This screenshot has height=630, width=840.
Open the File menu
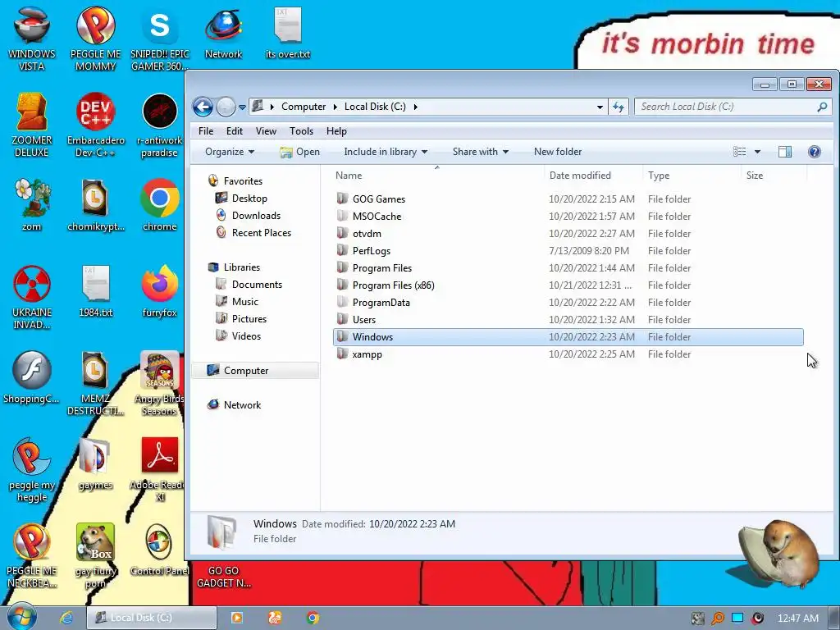[206, 131]
